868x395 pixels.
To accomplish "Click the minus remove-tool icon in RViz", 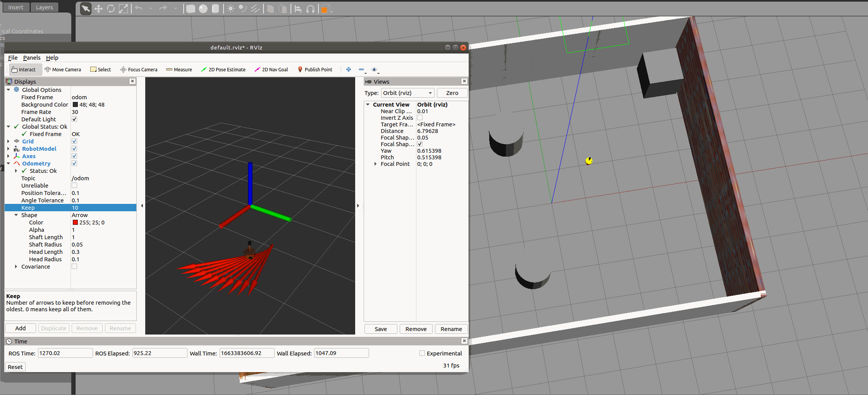I will 361,69.
